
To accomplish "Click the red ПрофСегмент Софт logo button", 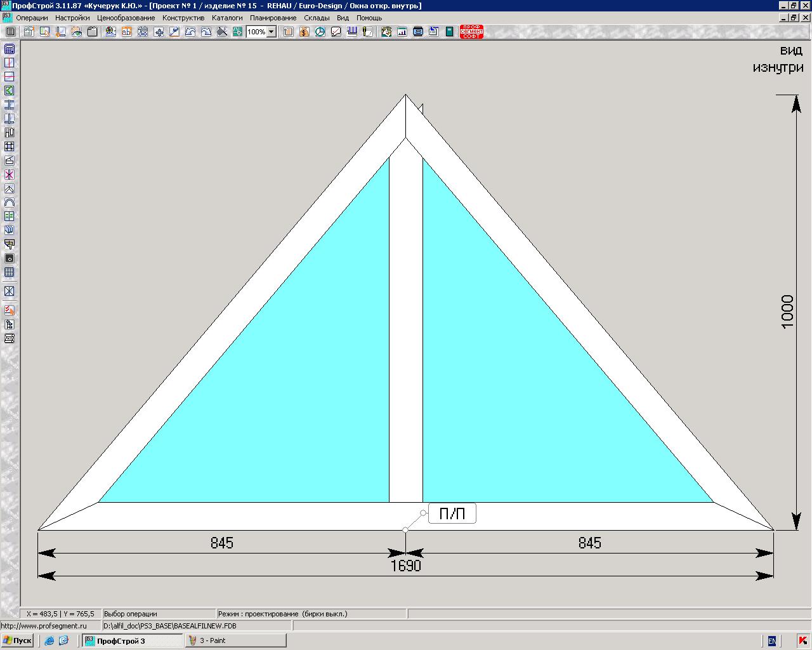I will (471, 32).
